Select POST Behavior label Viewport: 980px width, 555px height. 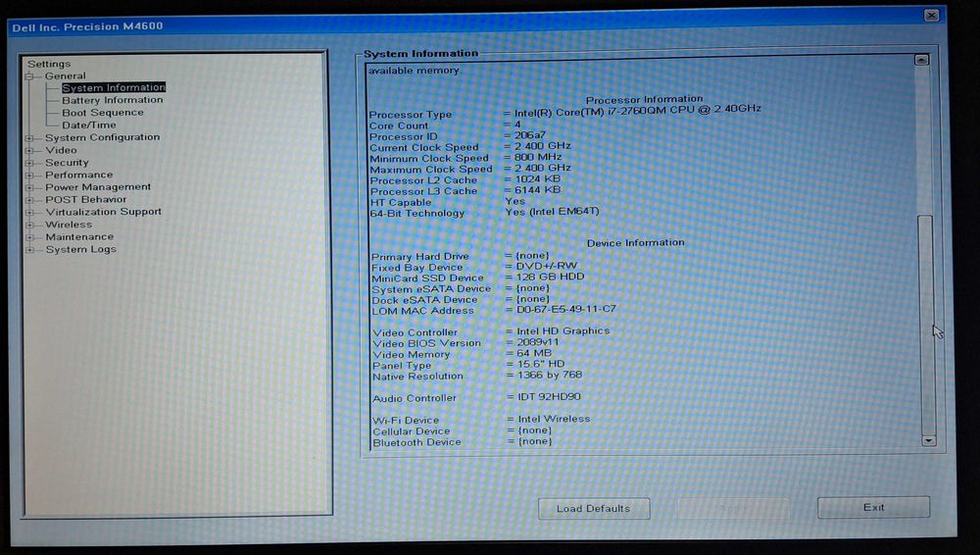(85, 200)
